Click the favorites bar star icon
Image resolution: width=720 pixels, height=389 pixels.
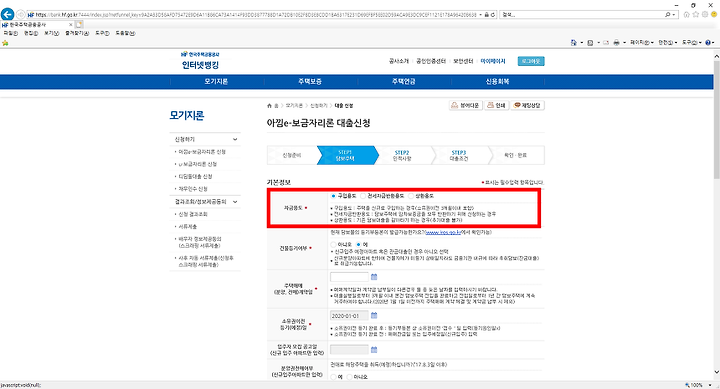(5, 43)
